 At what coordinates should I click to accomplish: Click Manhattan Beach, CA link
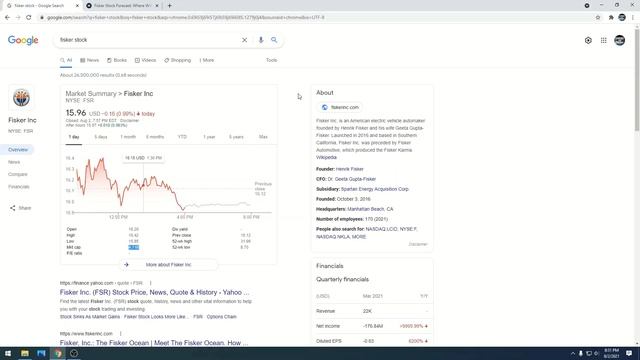pos(370,209)
